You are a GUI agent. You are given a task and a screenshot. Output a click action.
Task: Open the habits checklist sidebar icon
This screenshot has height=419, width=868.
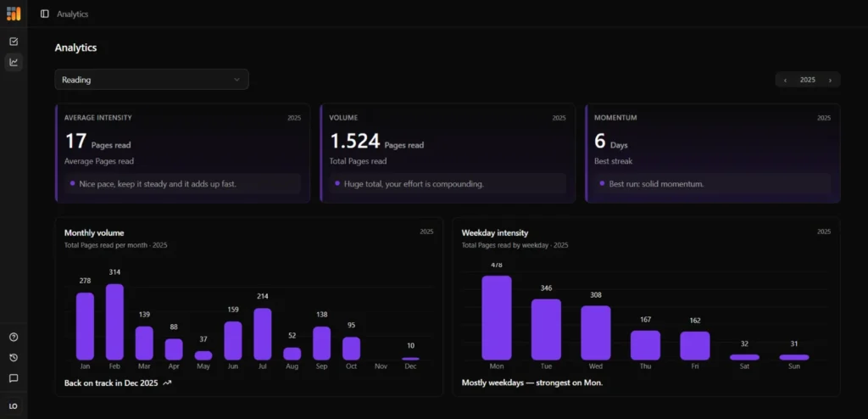[x=14, y=42]
